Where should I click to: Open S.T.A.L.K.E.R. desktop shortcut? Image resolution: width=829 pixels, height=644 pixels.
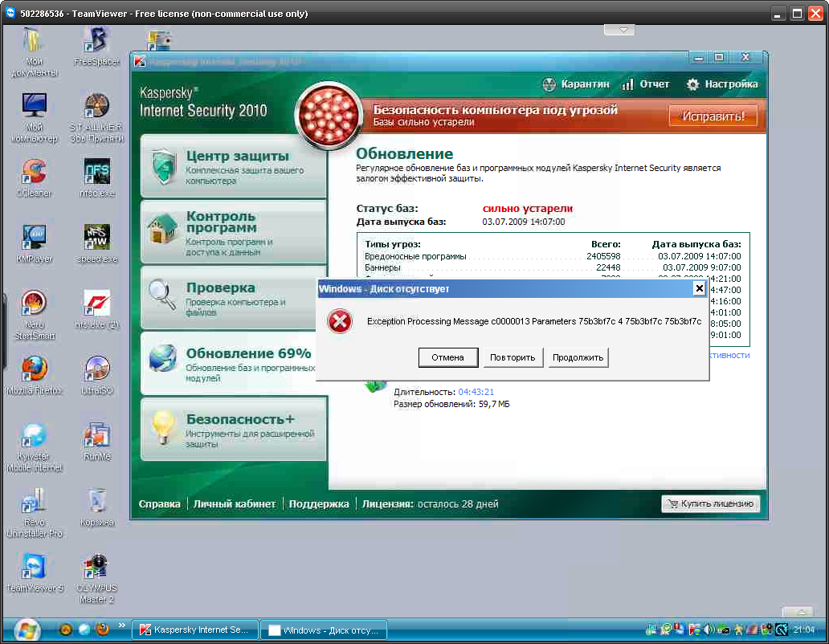pos(96,117)
